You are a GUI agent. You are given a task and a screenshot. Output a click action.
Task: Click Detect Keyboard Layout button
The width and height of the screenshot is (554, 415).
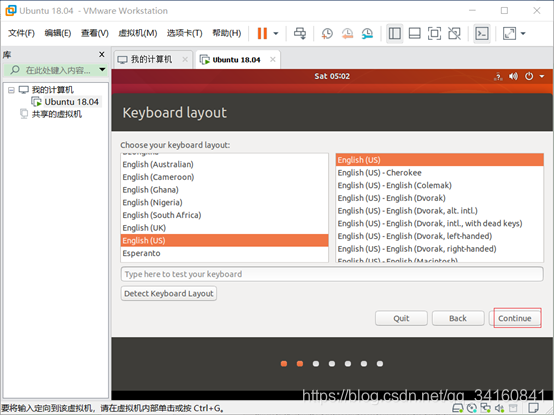click(169, 294)
